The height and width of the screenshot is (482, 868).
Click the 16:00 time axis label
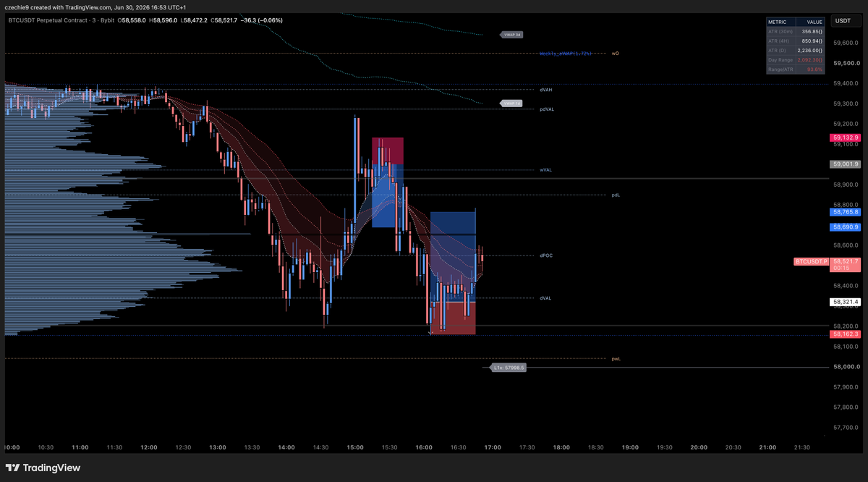coord(424,447)
